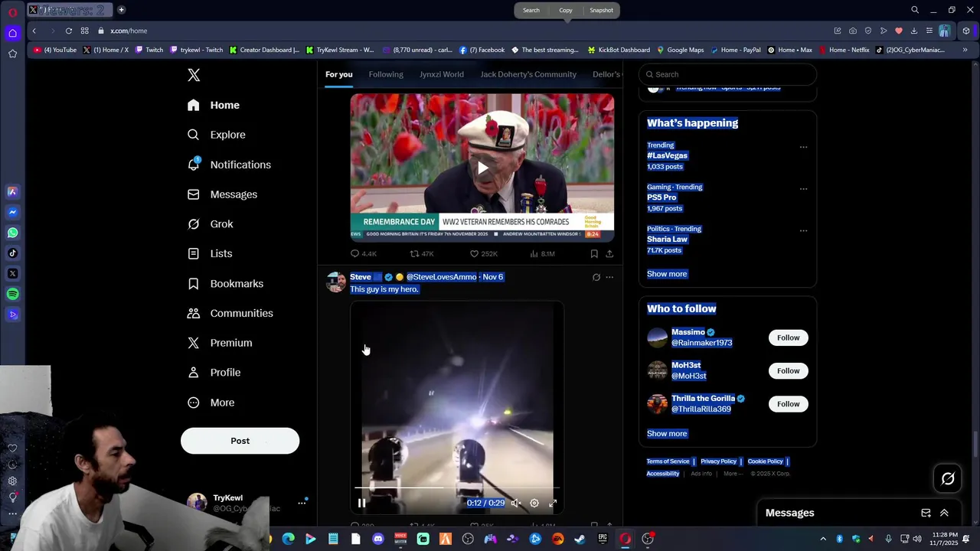This screenshot has height=551, width=980.
Task: Switch to the Following tab
Action: (x=386, y=74)
